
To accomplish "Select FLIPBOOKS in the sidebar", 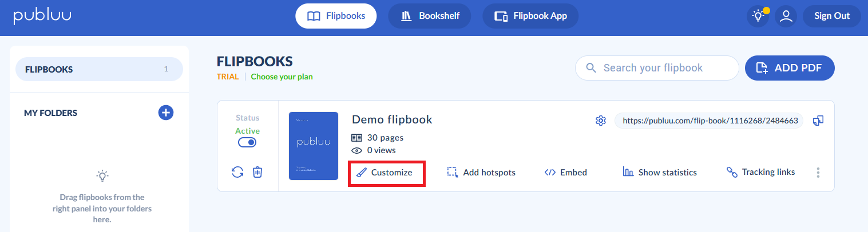I will 99,69.
